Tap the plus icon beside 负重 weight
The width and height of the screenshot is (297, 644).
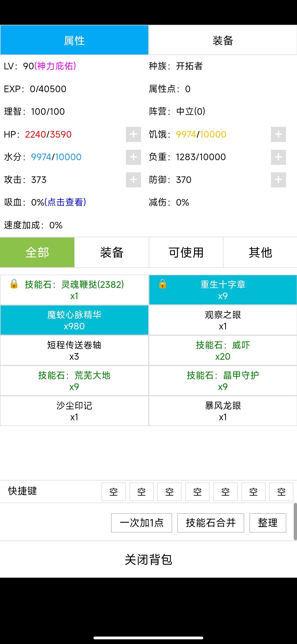(x=278, y=157)
